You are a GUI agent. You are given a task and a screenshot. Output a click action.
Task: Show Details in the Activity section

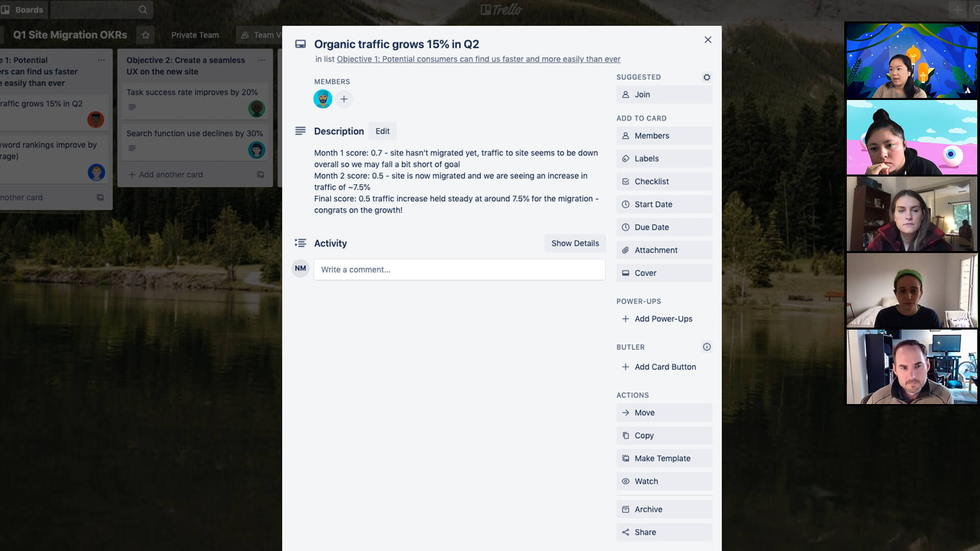(575, 243)
